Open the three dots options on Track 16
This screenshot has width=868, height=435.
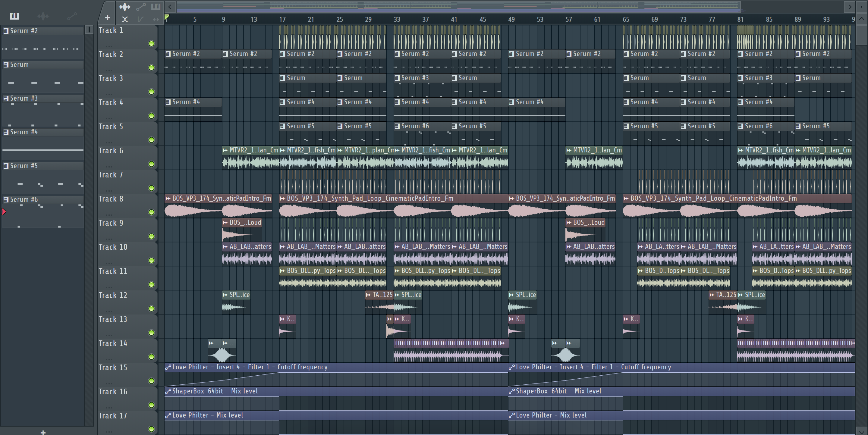coord(109,407)
